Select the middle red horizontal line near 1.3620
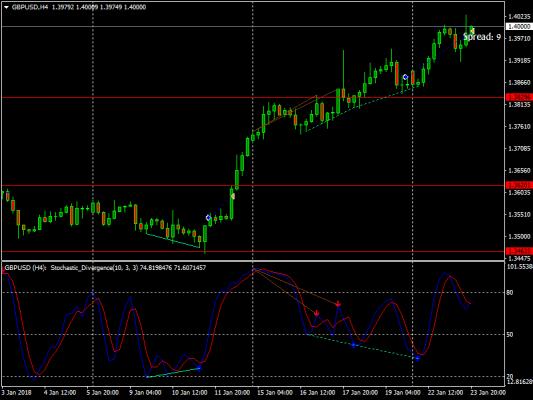Screen dimensions: 533x400 [252, 186]
